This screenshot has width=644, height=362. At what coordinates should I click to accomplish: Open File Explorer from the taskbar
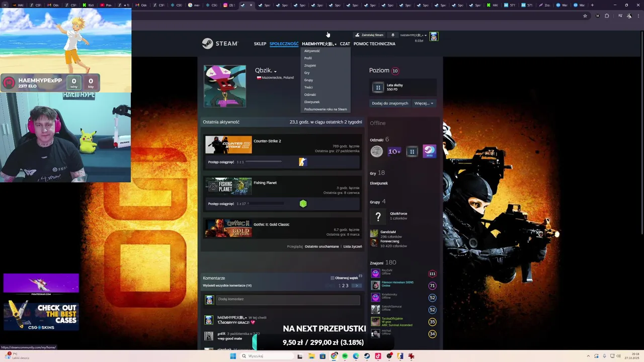pyautogui.click(x=311, y=356)
